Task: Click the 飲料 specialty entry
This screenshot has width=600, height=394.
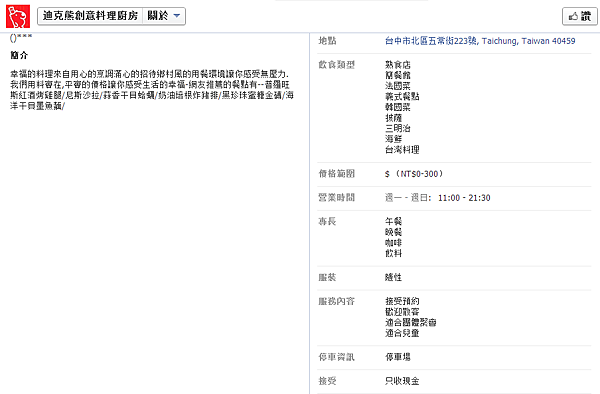Action: 393,253
